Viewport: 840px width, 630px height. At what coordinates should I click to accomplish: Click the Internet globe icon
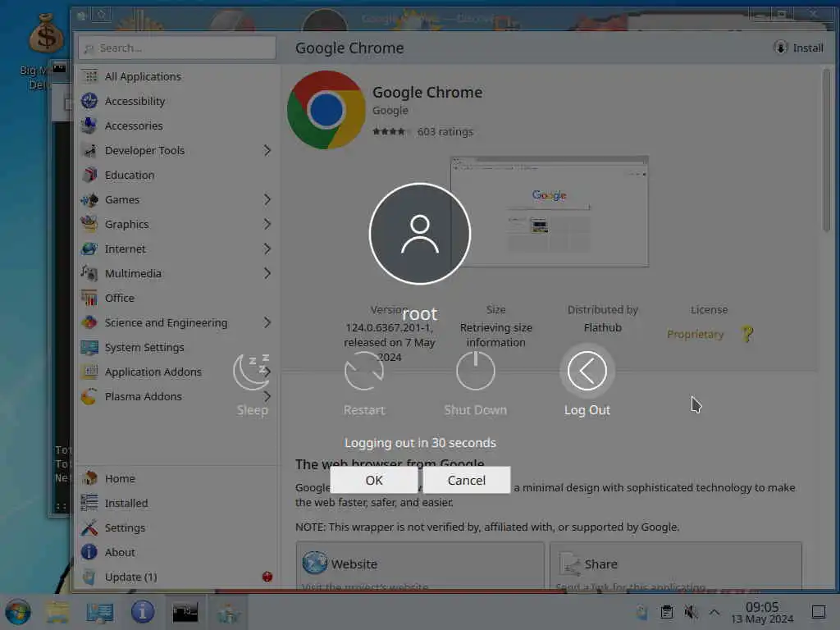point(89,249)
